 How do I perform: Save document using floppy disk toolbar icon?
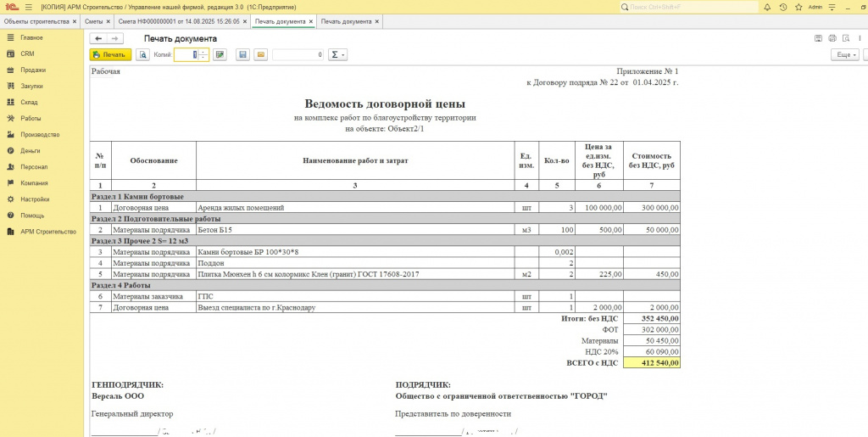click(x=242, y=55)
